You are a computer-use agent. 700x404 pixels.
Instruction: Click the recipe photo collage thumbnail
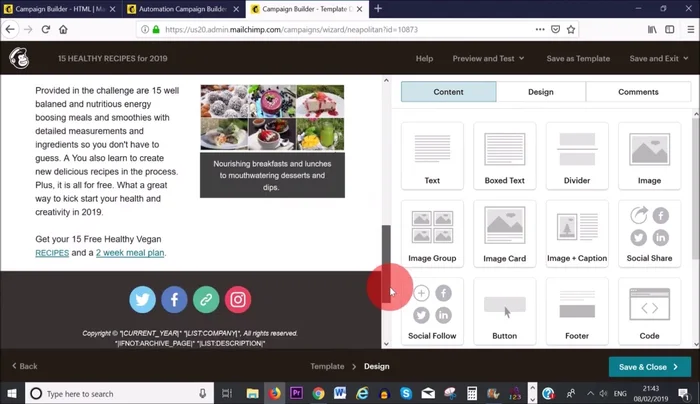tap(272, 117)
